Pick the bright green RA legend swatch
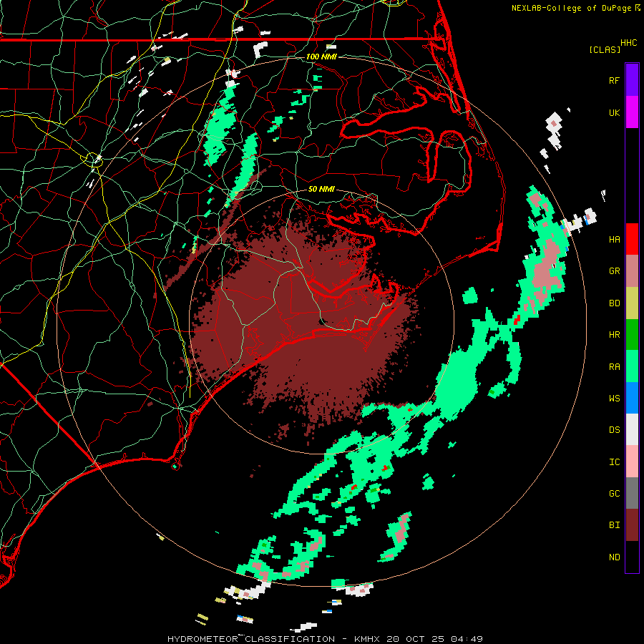This screenshot has height=644, width=644. point(632,366)
